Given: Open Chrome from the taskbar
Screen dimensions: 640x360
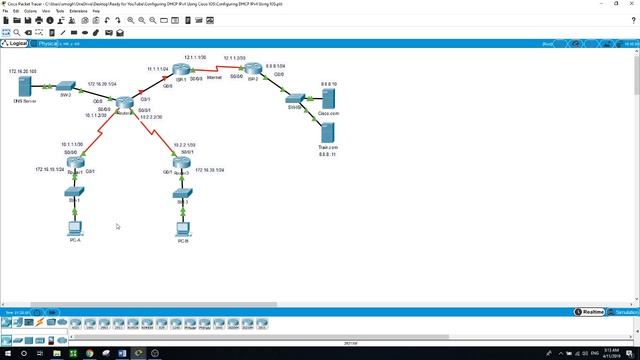Looking at the screenshot, I should pyautogui.click(x=89, y=353).
